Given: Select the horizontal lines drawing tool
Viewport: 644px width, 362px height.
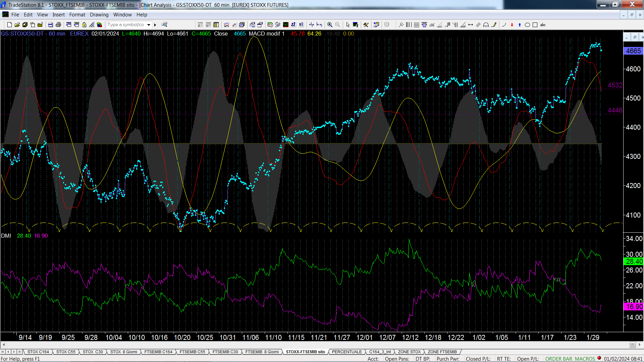Looking at the screenshot, I should pos(417,25).
